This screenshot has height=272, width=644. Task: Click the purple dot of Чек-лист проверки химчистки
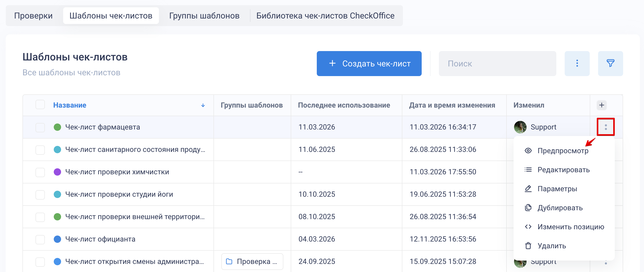57,172
